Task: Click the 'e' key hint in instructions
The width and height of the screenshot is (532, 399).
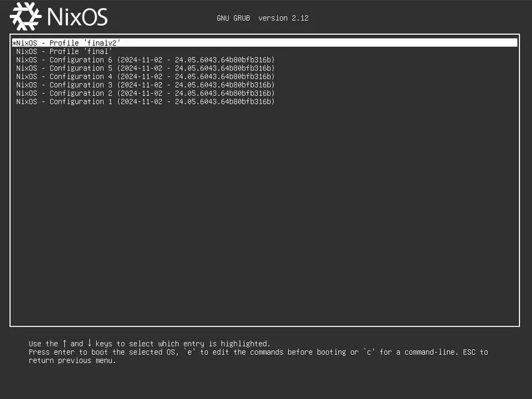Action: tap(191, 352)
